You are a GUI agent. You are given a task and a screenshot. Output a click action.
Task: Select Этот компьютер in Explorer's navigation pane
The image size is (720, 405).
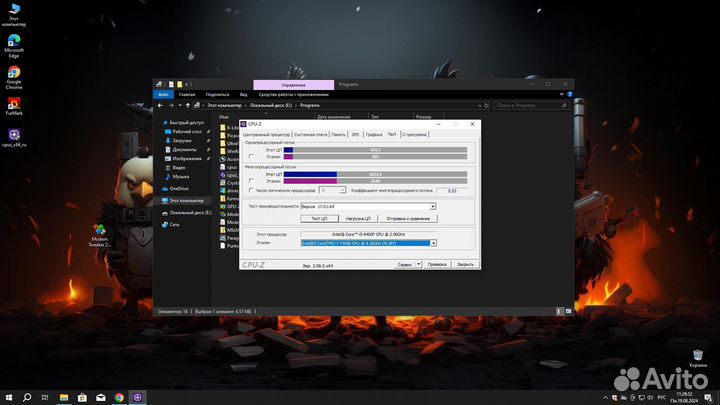pyautogui.click(x=189, y=200)
